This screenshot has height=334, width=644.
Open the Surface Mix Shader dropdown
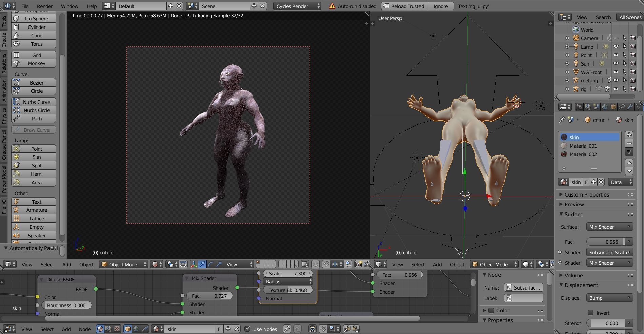click(x=609, y=227)
